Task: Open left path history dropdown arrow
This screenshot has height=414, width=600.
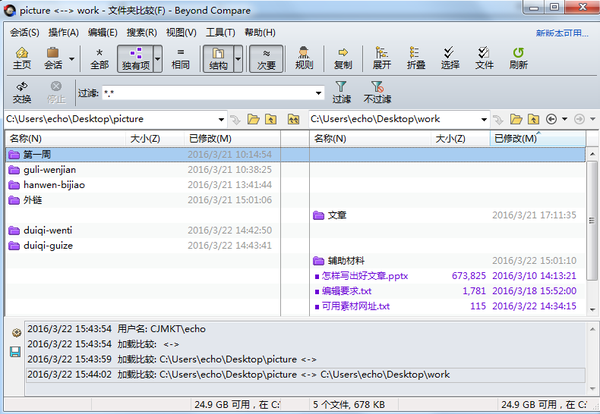Action: coord(221,119)
